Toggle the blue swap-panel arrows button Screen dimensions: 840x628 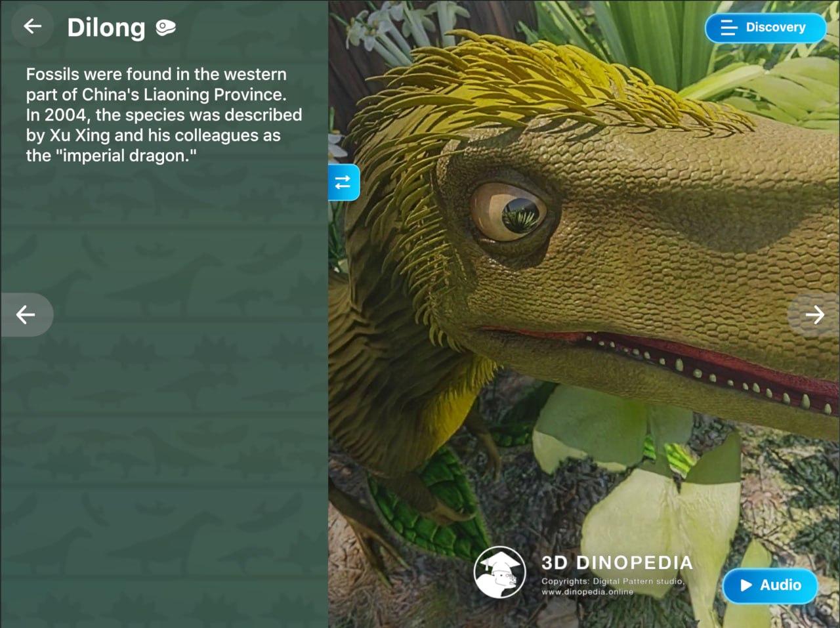[x=343, y=182]
